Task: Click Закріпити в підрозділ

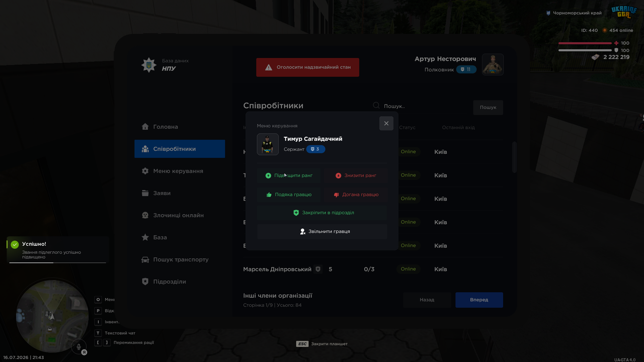Action: click(322, 213)
